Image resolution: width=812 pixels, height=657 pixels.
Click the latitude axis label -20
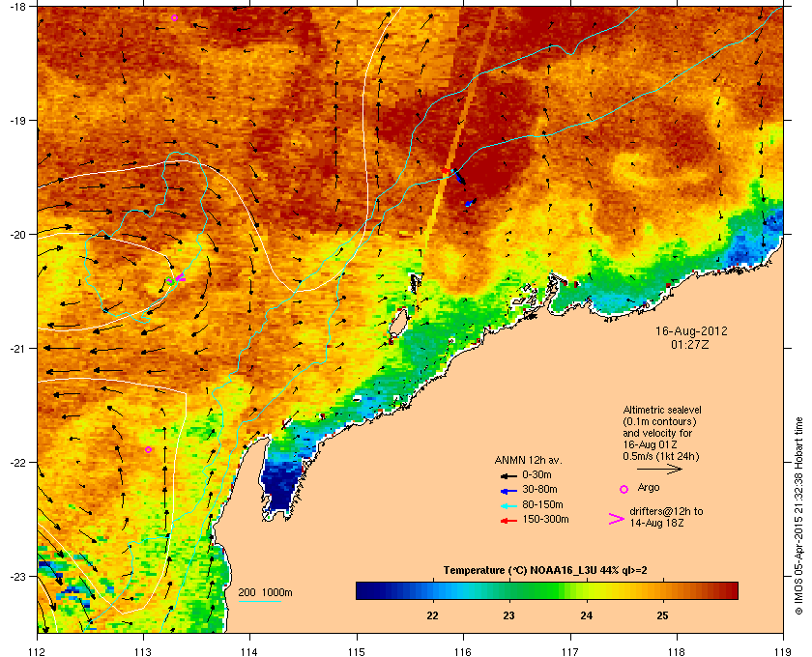tap(17, 235)
